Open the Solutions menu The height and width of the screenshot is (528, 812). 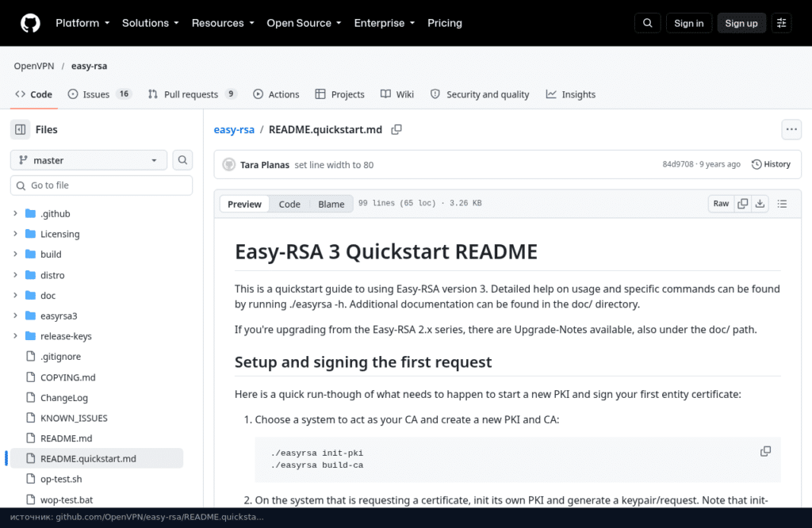pyautogui.click(x=150, y=23)
